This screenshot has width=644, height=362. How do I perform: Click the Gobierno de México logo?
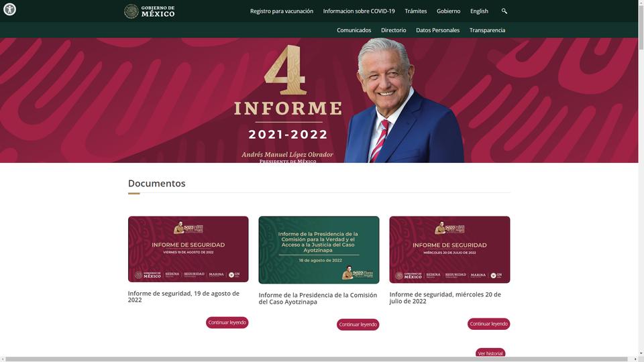[150, 11]
